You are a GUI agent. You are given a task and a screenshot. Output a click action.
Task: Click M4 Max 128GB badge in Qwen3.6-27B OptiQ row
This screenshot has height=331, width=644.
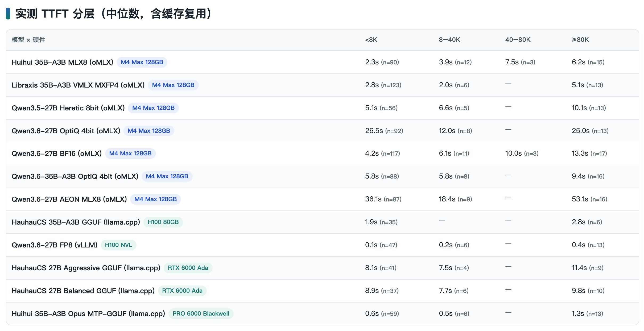[149, 131]
